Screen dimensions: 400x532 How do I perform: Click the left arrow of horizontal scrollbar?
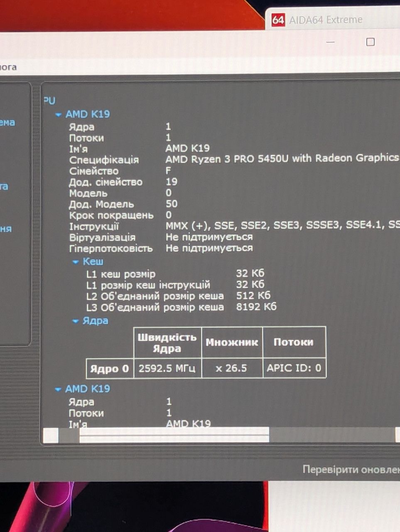pos(51,435)
